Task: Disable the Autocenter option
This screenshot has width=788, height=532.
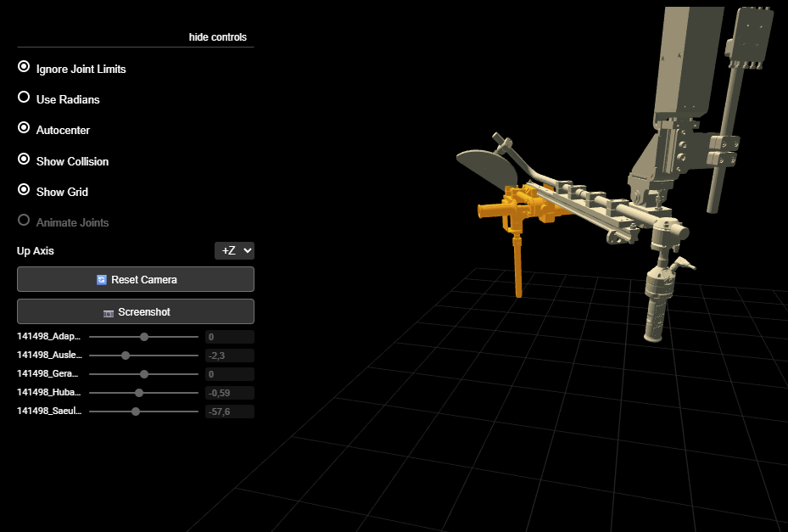Action: coord(25,129)
